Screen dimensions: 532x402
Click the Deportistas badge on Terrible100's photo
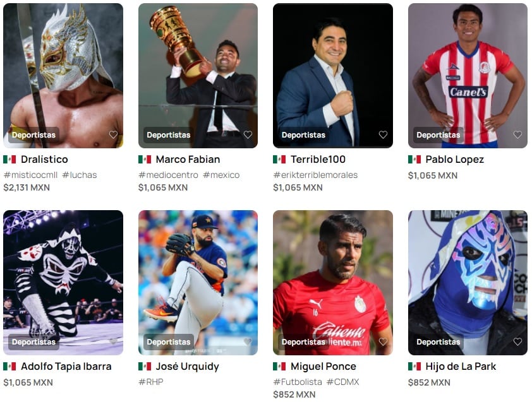pos(303,135)
